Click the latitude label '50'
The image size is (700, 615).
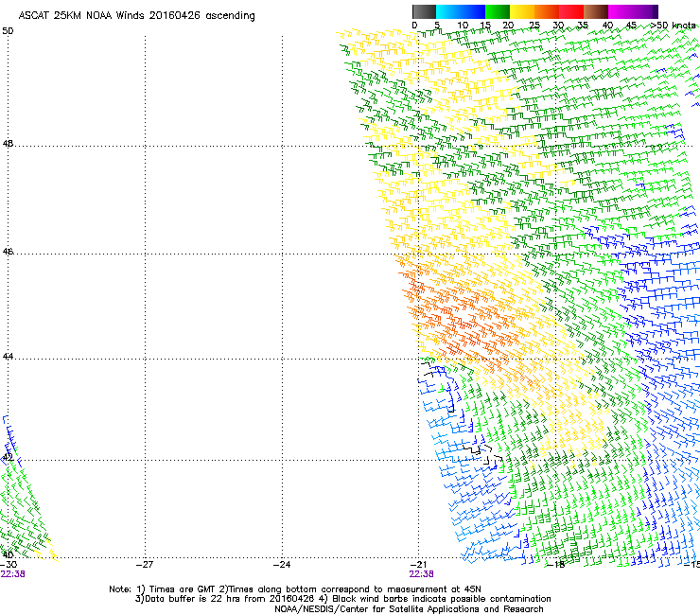coord(8,31)
